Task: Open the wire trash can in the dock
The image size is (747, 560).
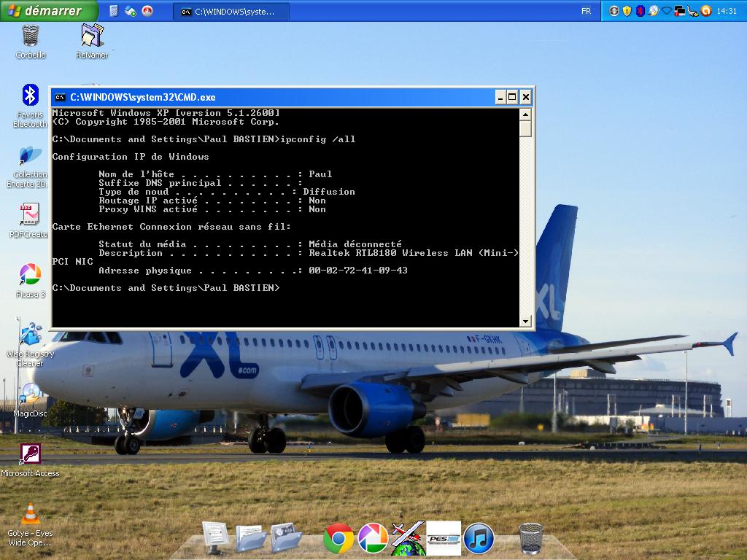Action: tap(531, 539)
